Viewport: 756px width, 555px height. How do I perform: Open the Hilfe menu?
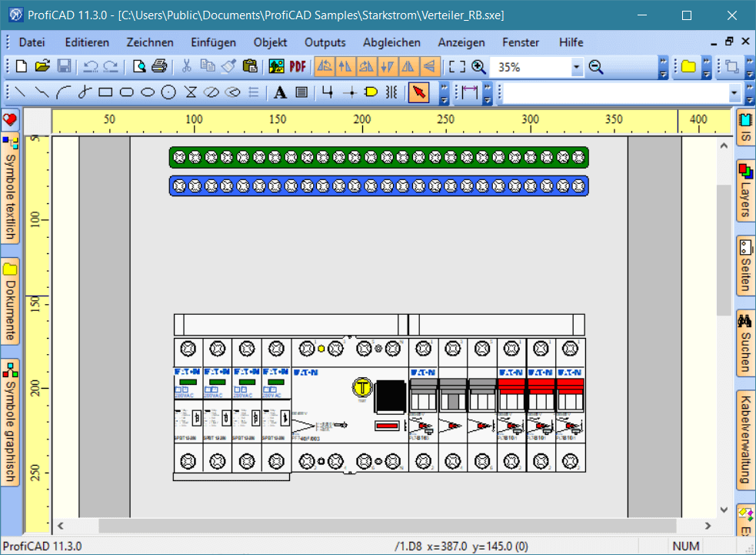click(x=571, y=42)
